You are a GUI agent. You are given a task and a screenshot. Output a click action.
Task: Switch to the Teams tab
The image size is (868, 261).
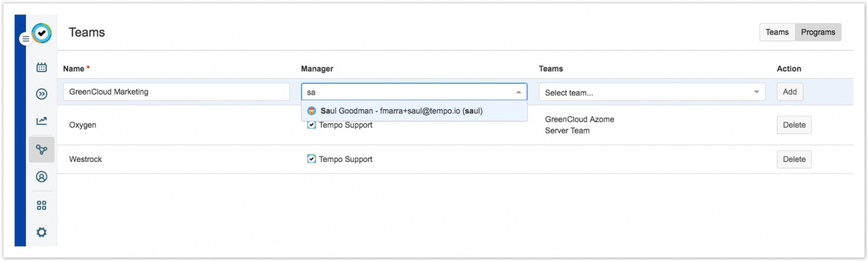[x=777, y=33]
